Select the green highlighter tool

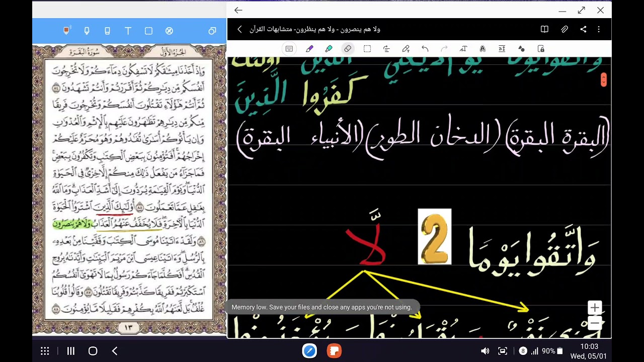(329, 49)
